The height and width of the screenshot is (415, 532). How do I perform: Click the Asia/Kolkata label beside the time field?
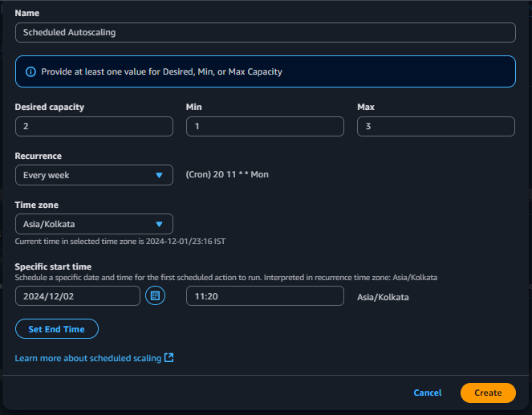point(383,297)
